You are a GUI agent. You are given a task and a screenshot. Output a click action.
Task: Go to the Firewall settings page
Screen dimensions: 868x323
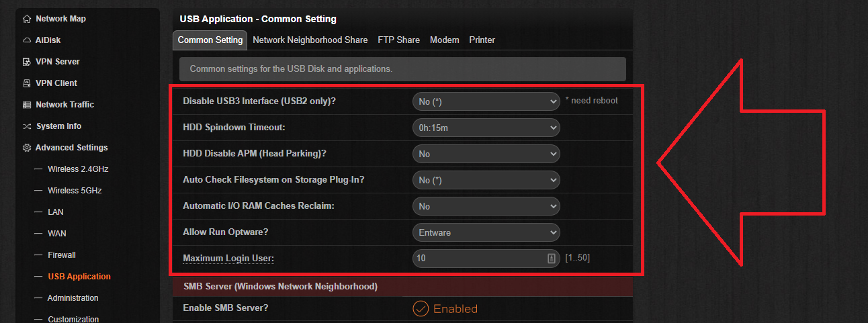click(62, 255)
